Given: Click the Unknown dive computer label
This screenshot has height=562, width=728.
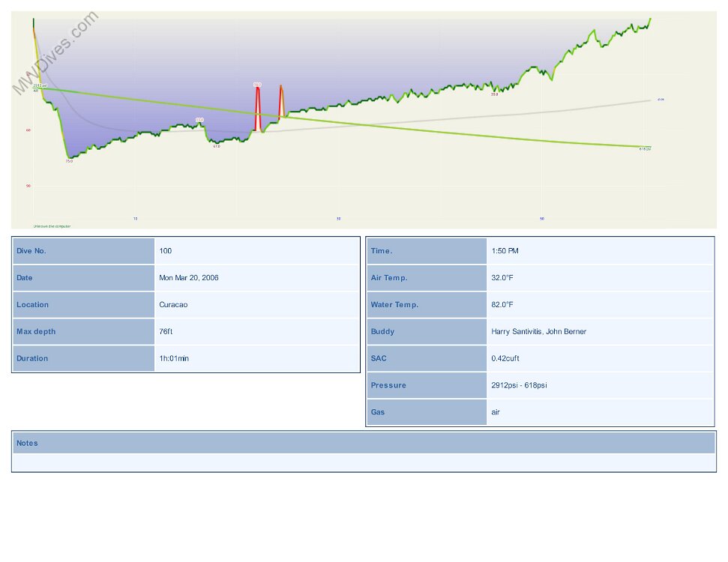Looking at the screenshot, I should pos(52,226).
